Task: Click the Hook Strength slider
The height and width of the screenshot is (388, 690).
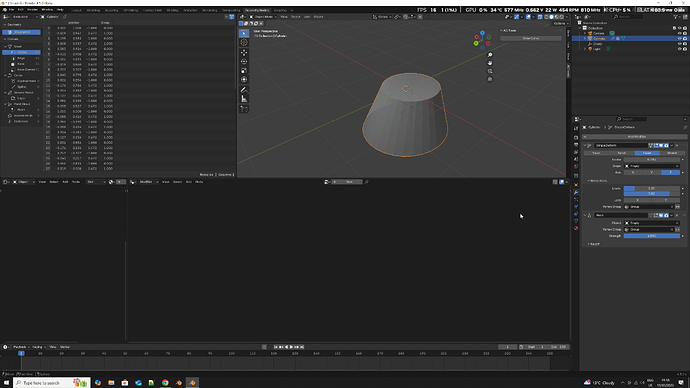Action: [652, 236]
